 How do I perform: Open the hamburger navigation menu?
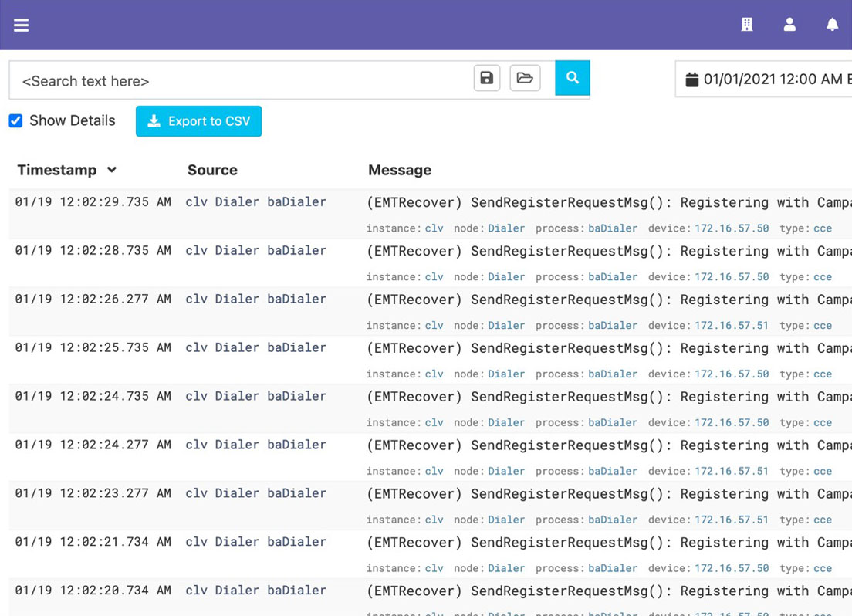[x=21, y=24]
